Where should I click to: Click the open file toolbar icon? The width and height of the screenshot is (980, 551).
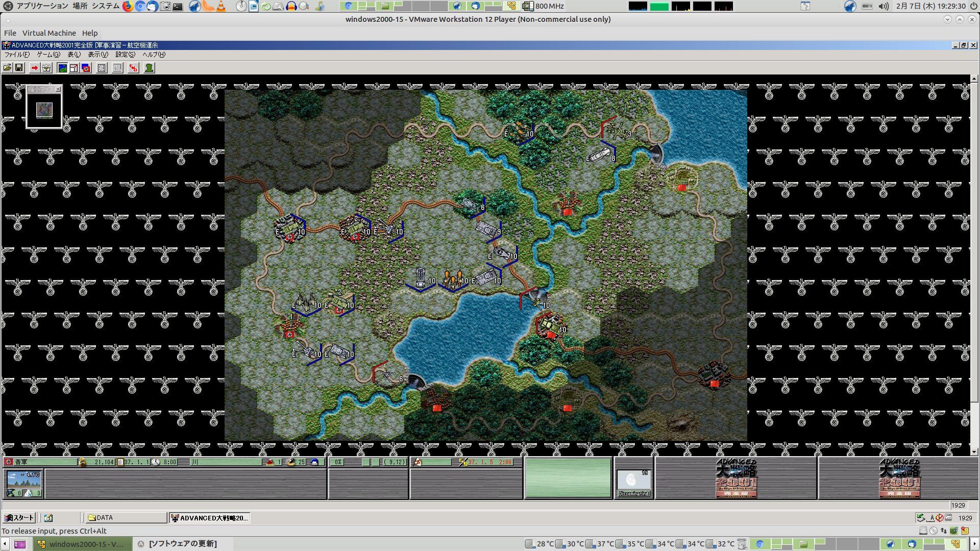click(7, 68)
